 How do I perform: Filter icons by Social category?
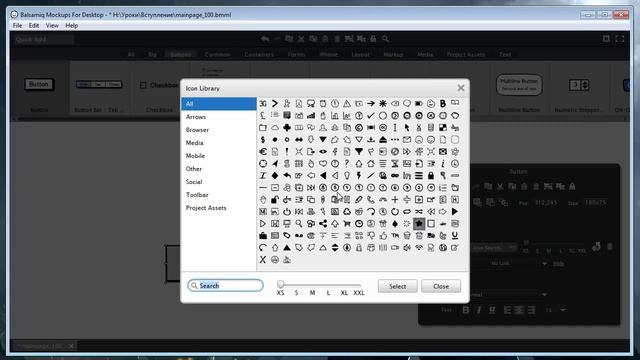coord(219,182)
